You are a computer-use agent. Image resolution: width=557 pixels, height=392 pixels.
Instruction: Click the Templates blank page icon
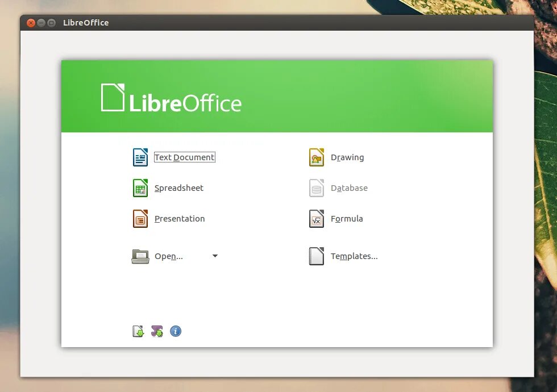coord(317,256)
